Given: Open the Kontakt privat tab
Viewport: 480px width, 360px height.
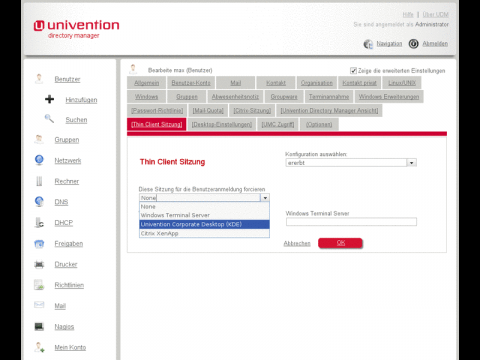Looking at the screenshot, I should [359, 83].
